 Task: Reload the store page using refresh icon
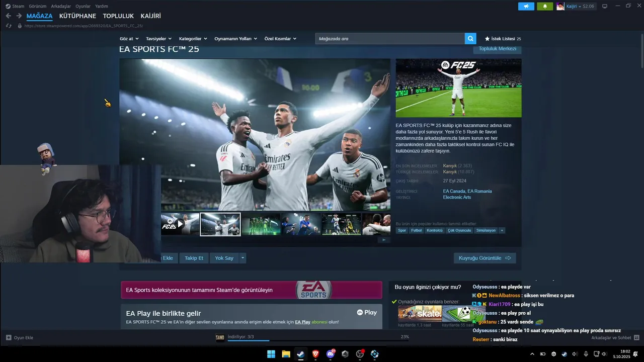(x=9, y=26)
